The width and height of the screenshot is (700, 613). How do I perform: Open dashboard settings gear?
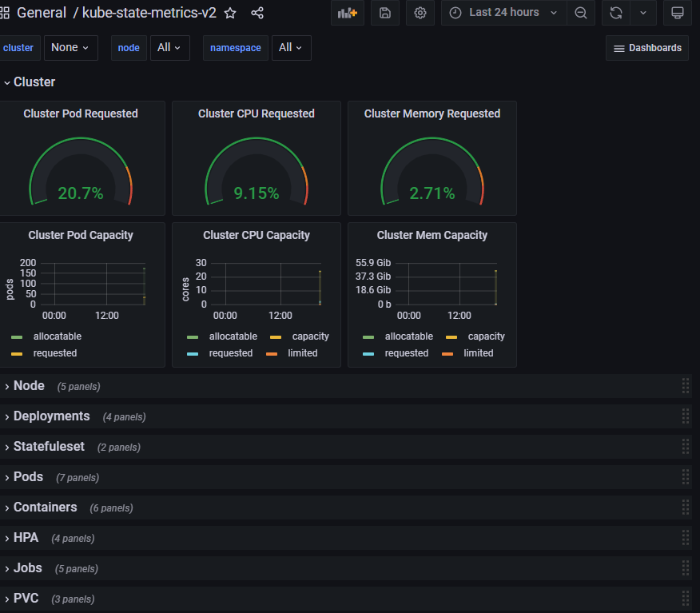click(420, 13)
